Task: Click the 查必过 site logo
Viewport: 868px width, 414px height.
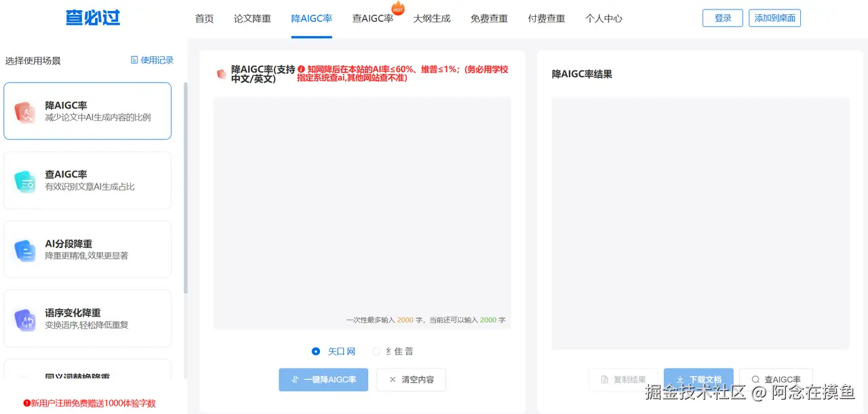Action: 93,18
